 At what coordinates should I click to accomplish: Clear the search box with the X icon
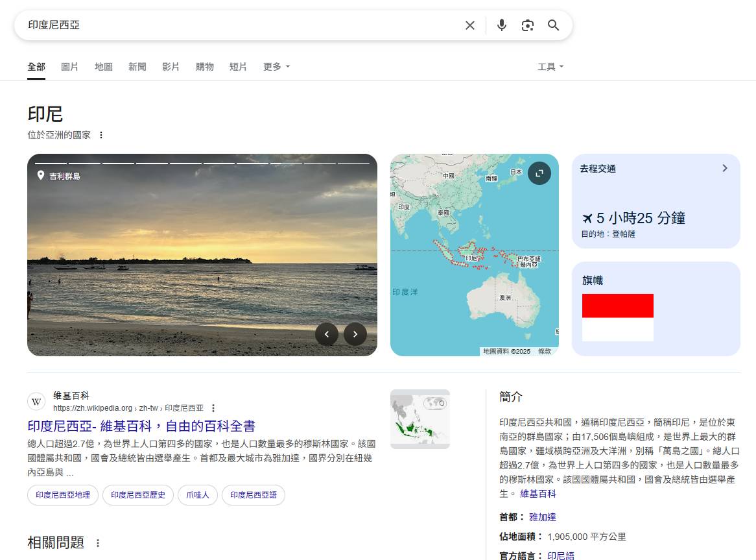point(469,25)
